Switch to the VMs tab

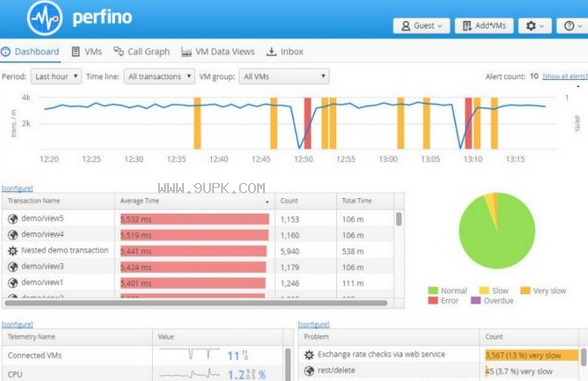click(x=87, y=52)
